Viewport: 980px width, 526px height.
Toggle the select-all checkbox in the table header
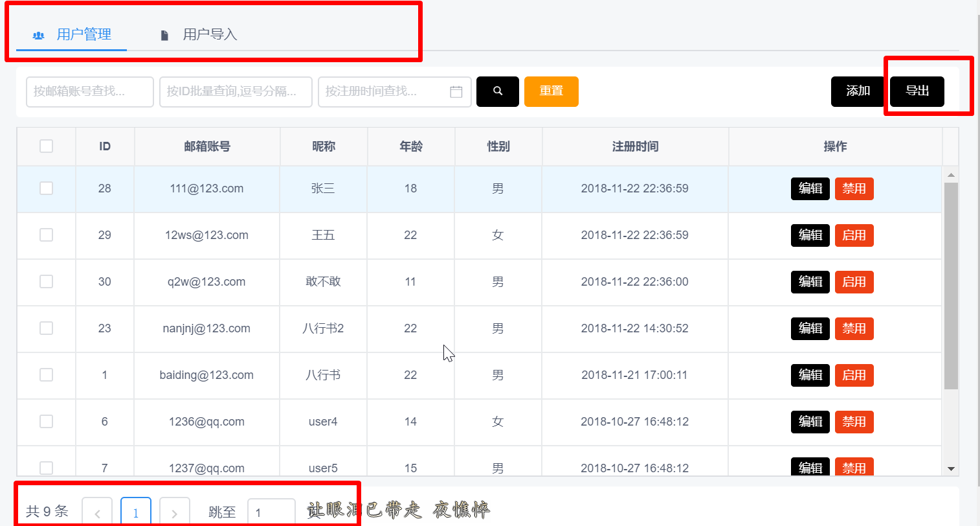(46, 146)
